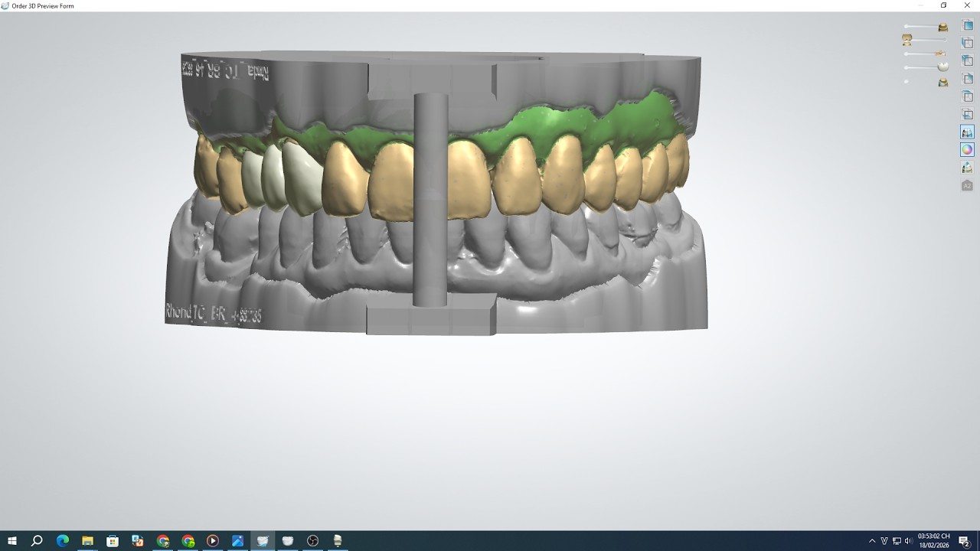Open the Photos app taskbar icon

coord(237,541)
